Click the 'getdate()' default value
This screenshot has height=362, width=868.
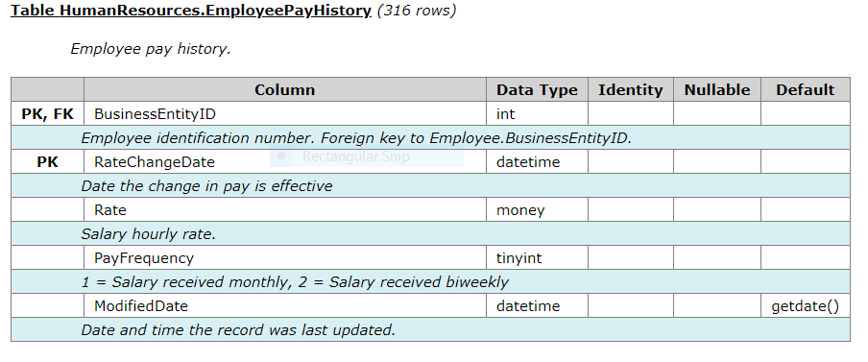coord(806,306)
